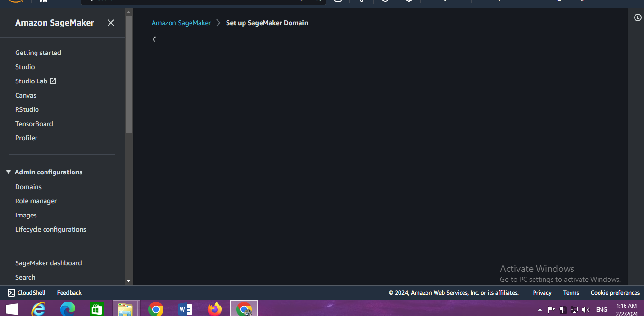Launch Microsoft Edge from the taskbar
The width and height of the screenshot is (644, 316).
pyautogui.click(x=68, y=309)
